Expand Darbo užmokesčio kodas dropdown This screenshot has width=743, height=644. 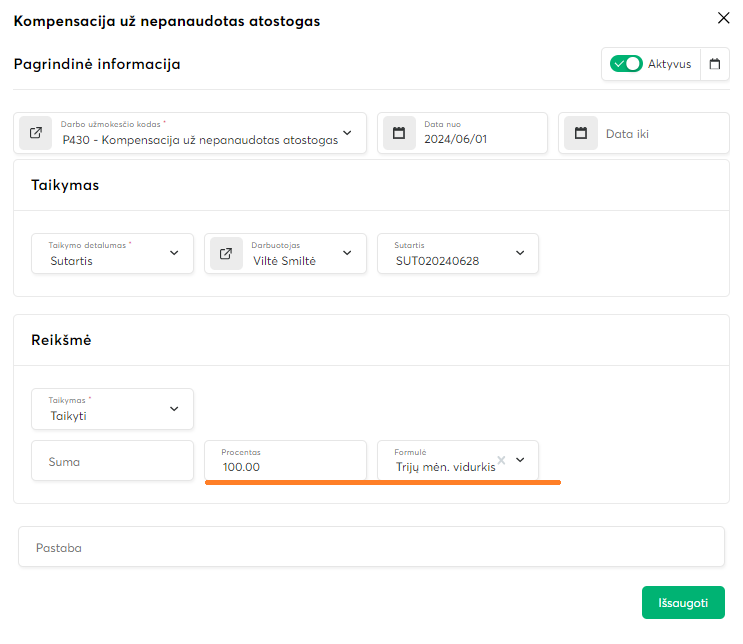tap(347, 133)
